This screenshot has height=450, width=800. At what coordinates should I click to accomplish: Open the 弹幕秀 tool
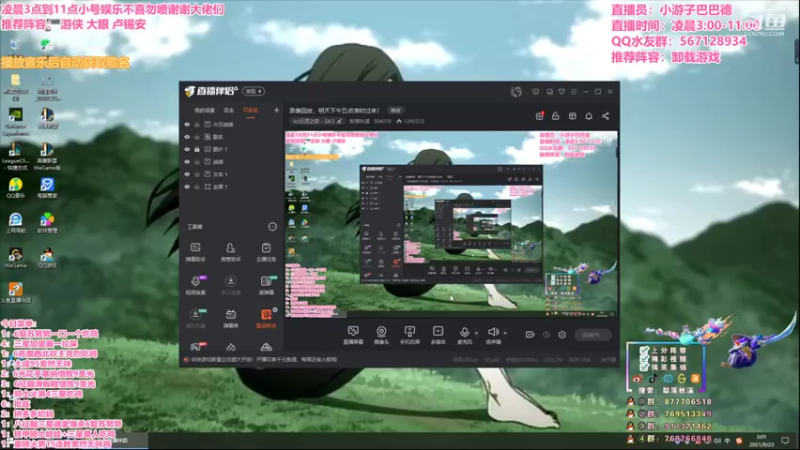tap(231, 318)
